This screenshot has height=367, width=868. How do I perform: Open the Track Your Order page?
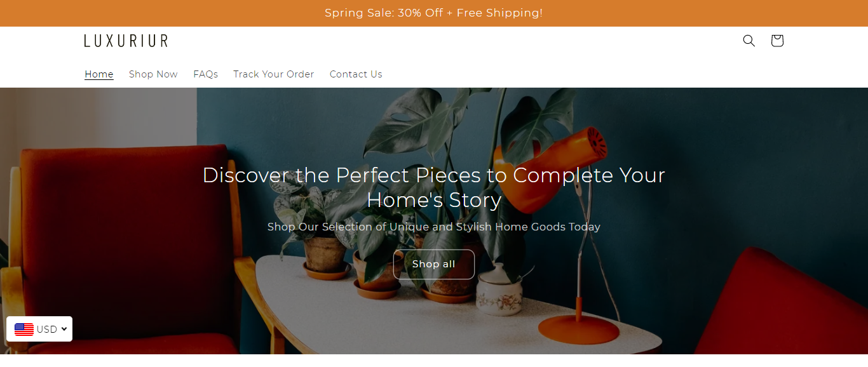[273, 74]
